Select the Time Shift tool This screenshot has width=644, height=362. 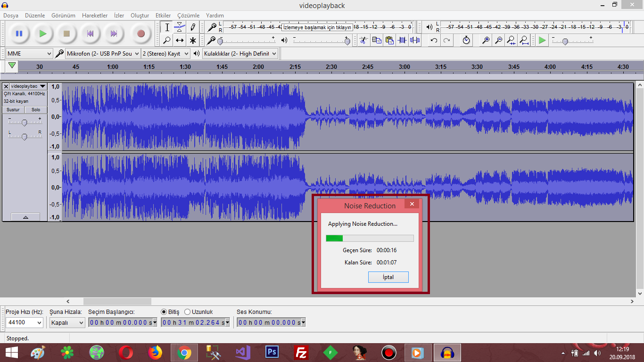pos(180,40)
